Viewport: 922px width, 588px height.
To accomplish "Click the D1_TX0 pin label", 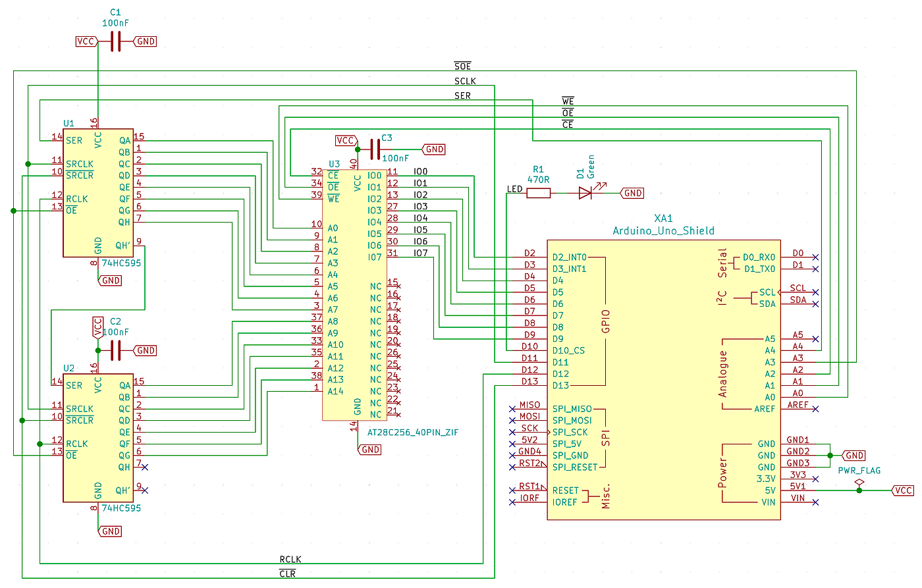I will tap(760, 269).
